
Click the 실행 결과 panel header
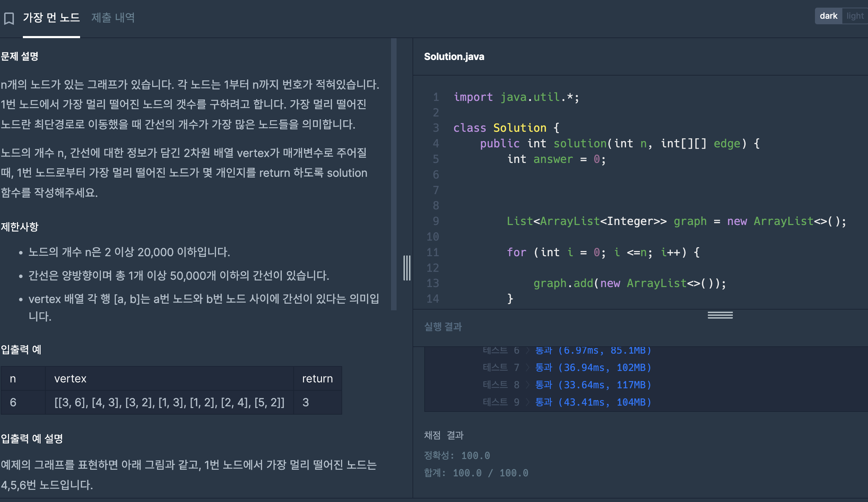443,327
